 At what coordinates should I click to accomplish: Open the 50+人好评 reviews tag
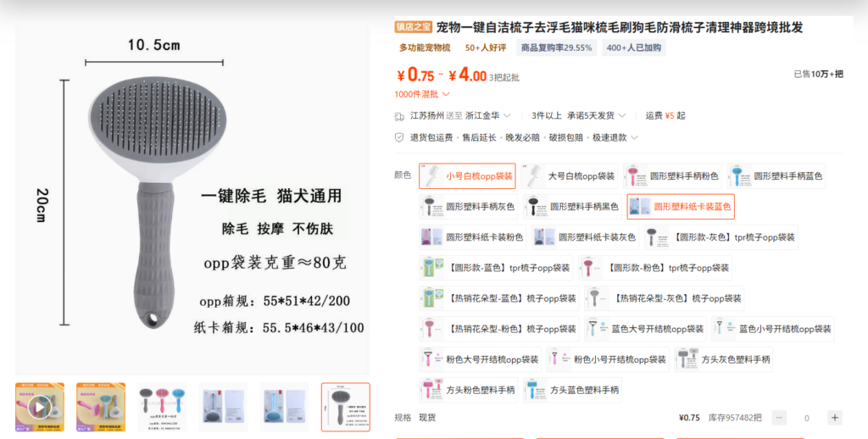pos(485,47)
